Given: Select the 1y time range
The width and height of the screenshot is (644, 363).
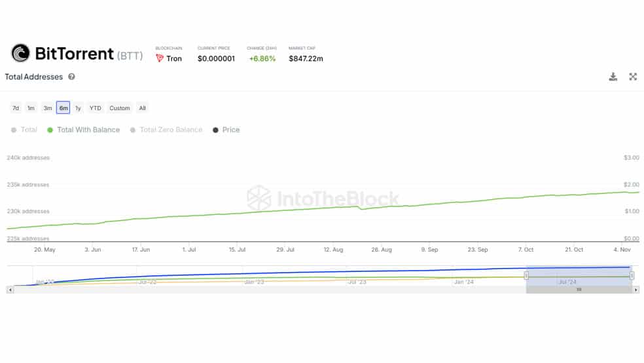Looking at the screenshot, I should [x=78, y=108].
